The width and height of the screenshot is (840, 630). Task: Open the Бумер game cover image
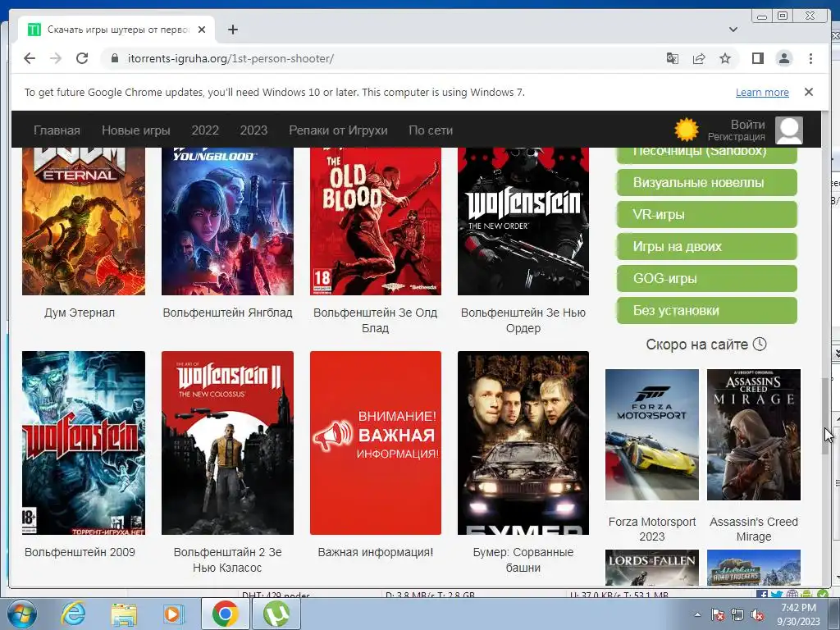click(x=523, y=443)
